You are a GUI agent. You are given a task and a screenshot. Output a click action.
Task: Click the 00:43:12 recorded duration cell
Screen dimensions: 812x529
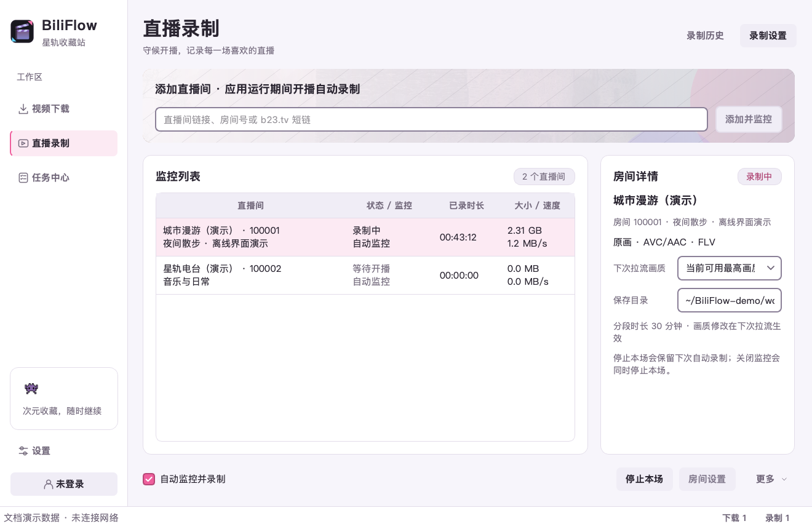[x=458, y=237]
